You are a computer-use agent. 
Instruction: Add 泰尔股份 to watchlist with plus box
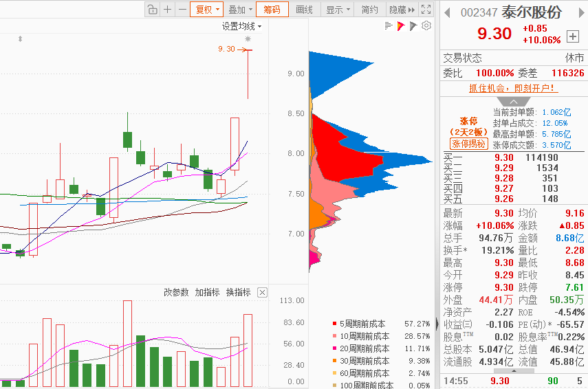coord(573,36)
